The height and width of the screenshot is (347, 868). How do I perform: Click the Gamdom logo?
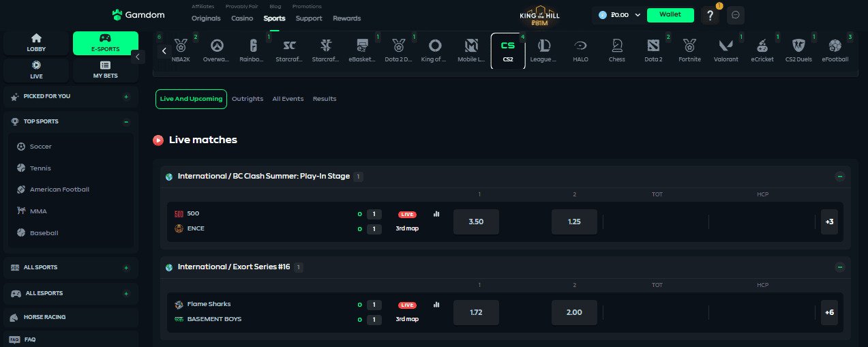136,15
